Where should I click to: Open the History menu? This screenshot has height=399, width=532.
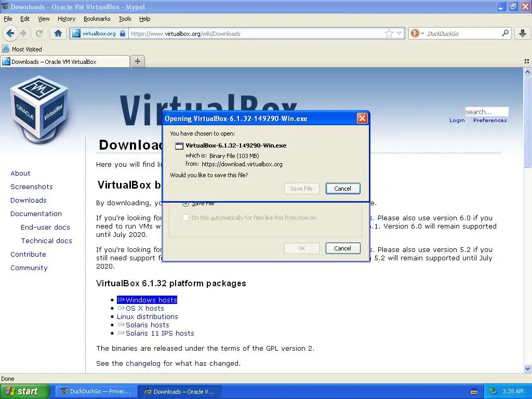point(66,19)
